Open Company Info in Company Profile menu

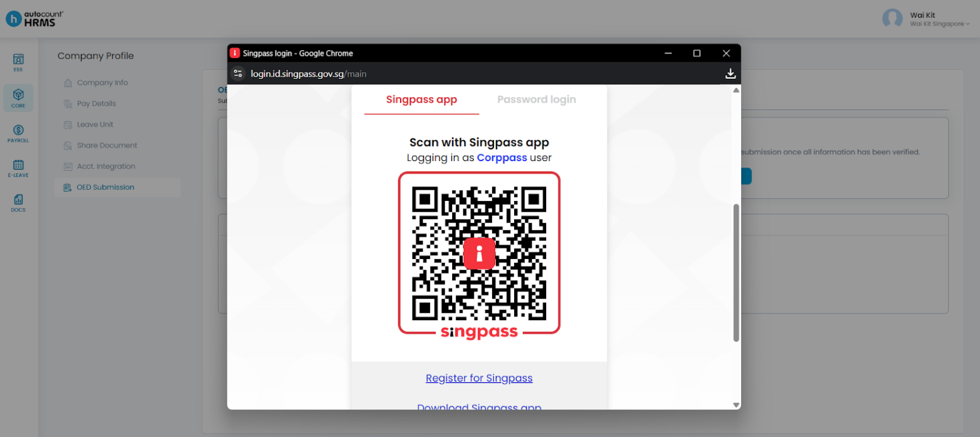click(102, 83)
